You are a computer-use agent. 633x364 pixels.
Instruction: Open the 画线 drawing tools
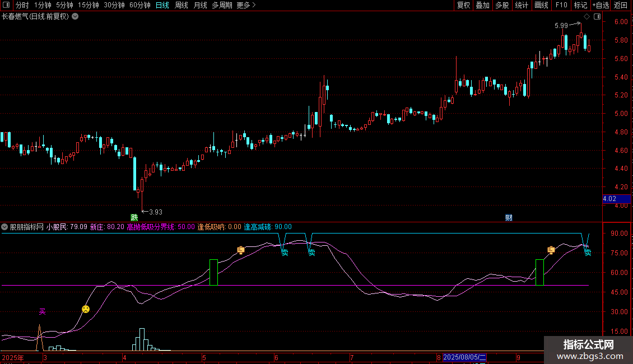541,5
